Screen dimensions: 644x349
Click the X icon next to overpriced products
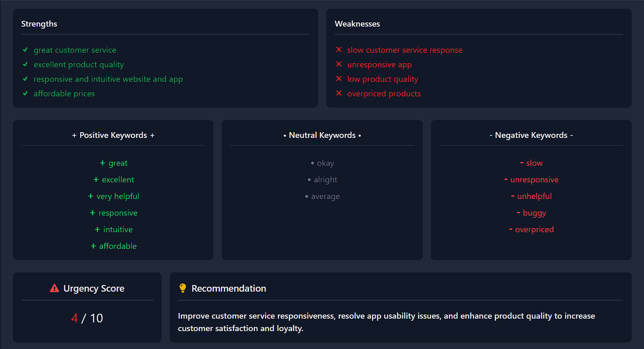click(x=339, y=93)
